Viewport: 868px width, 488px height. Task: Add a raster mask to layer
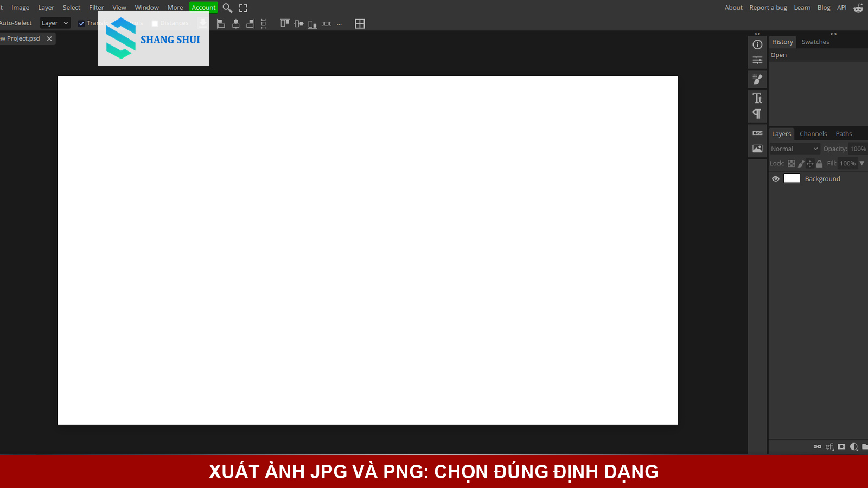841,447
